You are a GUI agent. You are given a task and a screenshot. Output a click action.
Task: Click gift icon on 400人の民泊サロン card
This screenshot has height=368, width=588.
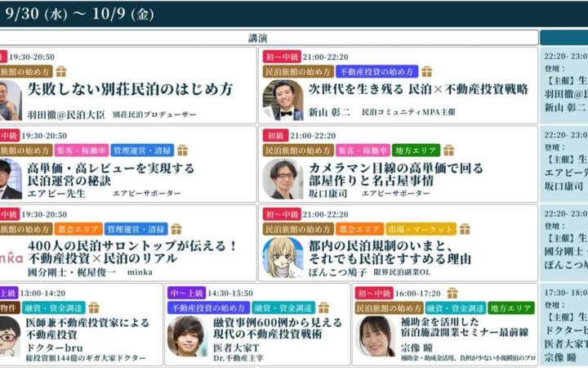coord(176,229)
